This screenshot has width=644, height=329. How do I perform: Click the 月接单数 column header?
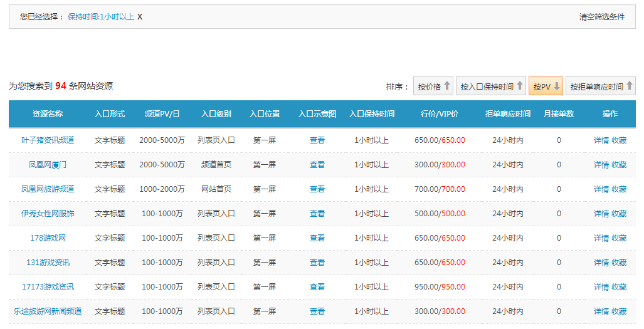[x=559, y=113]
